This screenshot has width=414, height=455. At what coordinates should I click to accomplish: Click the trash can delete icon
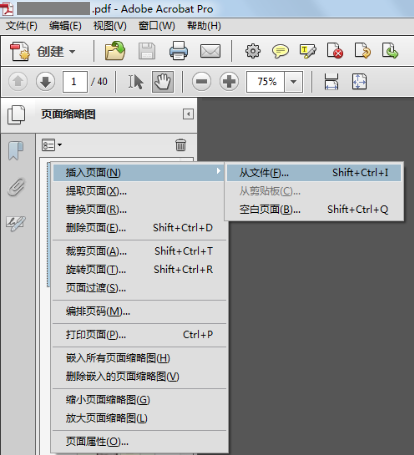[180, 145]
